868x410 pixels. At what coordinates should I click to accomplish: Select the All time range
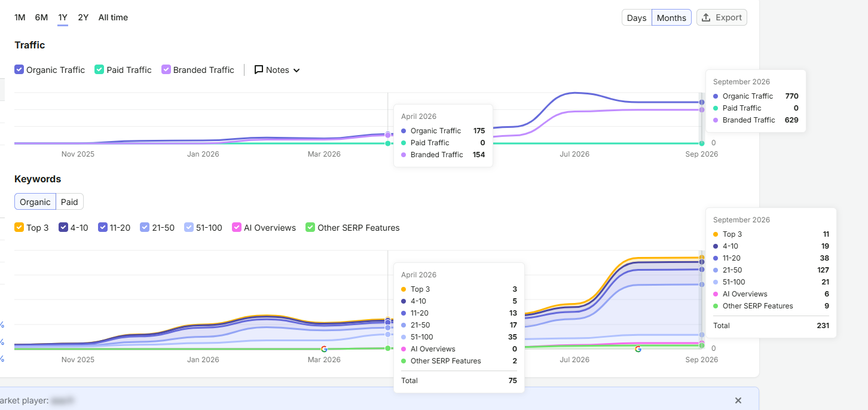113,17
